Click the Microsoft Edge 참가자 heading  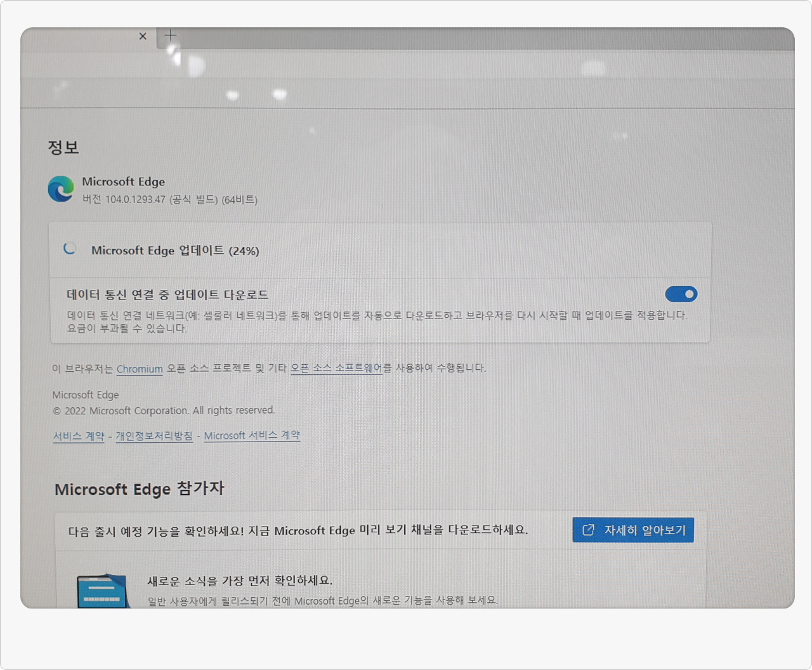[140, 489]
